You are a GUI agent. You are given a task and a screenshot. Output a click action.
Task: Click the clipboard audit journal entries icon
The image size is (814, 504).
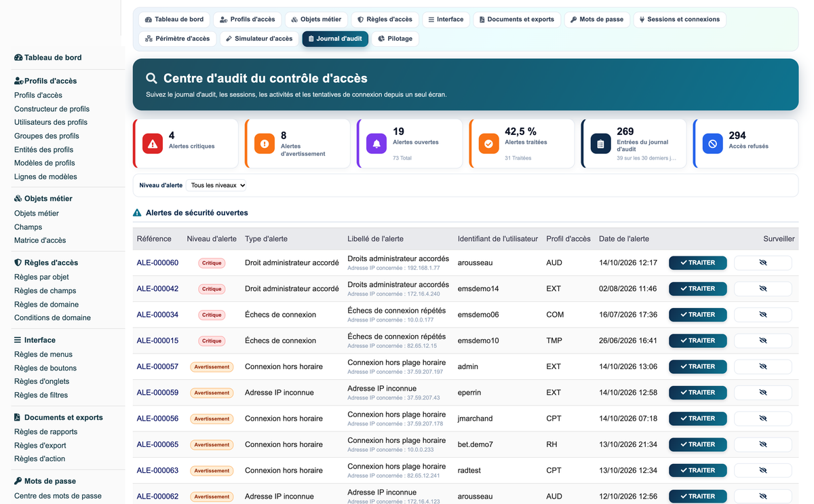click(x=600, y=144)
